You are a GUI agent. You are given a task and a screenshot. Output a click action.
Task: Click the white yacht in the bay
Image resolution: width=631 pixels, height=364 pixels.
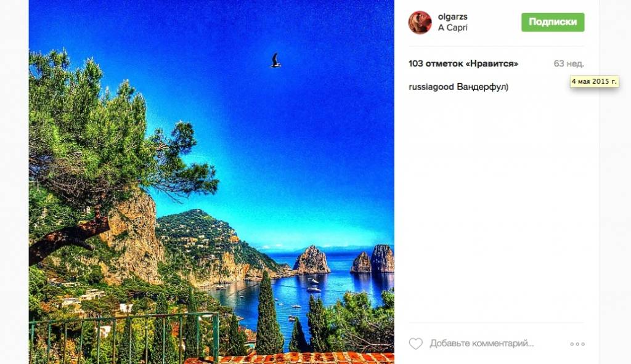pyautogui.click(x=314, y=289)
